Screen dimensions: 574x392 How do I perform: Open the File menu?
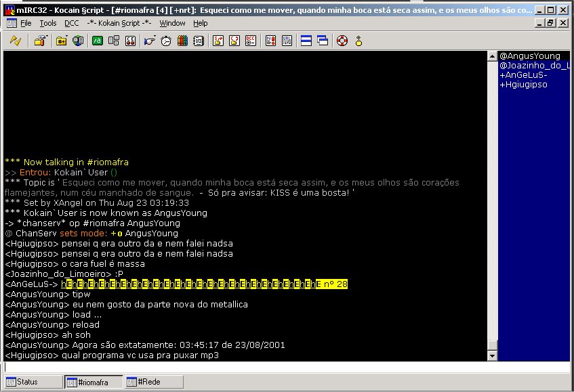(26, 23)
